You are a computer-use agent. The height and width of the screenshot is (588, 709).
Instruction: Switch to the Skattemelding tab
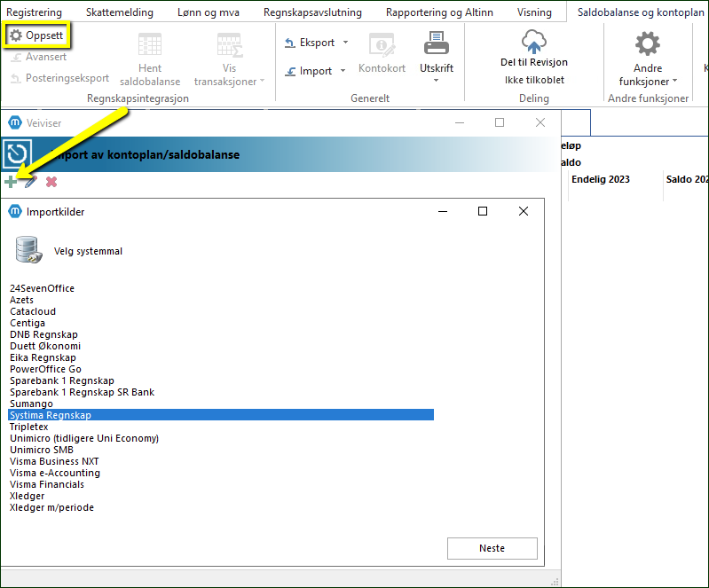click(x=120, y=12)
